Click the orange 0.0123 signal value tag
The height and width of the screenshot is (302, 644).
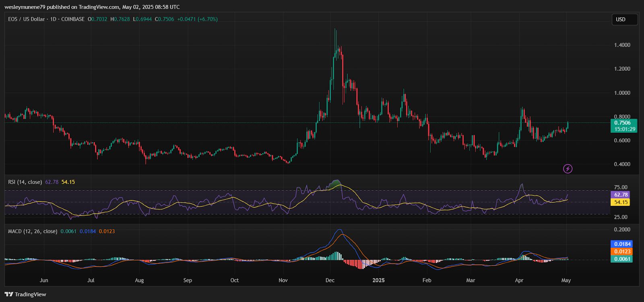tap(621, 252)
